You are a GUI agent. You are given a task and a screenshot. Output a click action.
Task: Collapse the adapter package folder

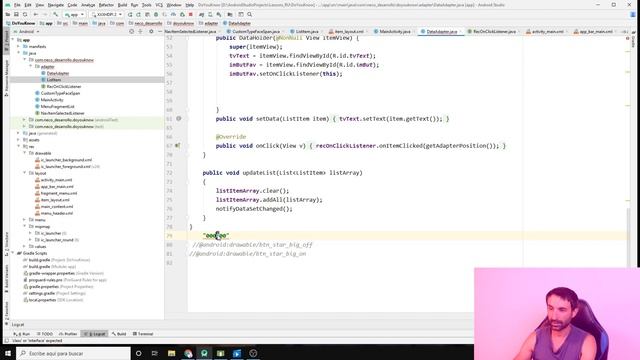pyautogui.click(x=30, y=67)
